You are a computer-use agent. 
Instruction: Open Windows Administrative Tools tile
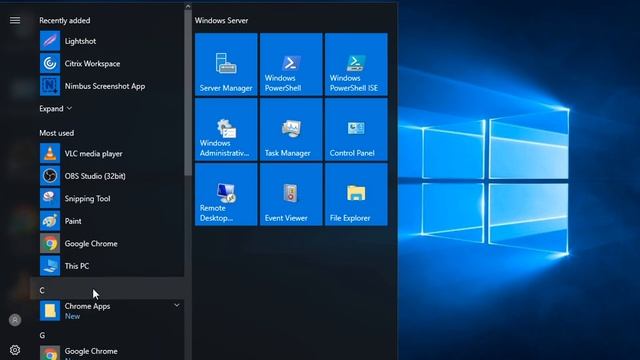(x=226, y=129)
